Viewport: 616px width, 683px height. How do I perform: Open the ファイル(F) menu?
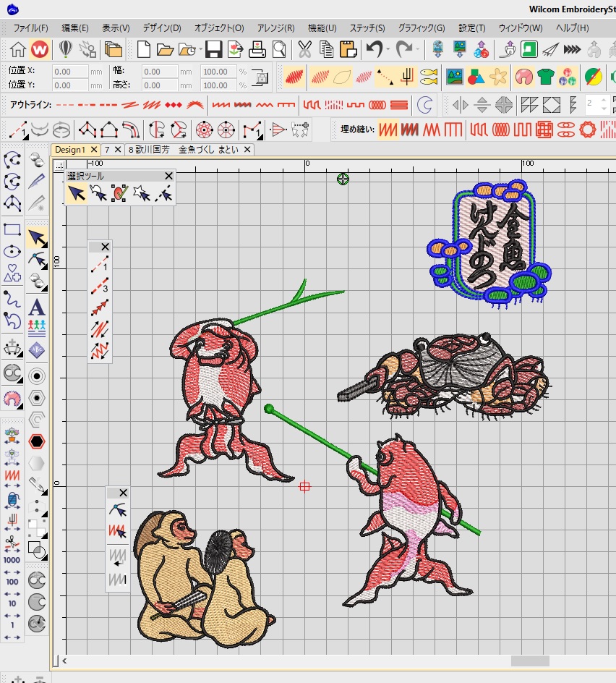pyautogui.click(x=30, y=28)
